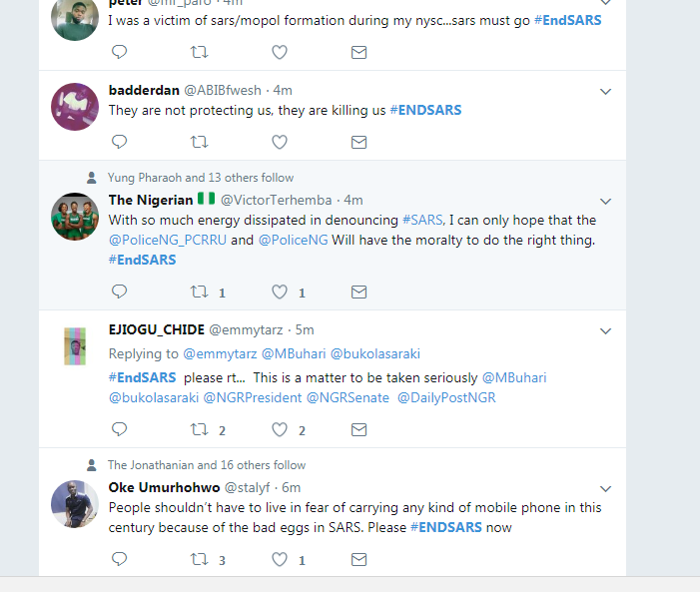View The Nigerian's profile avatar

point(75,217)
